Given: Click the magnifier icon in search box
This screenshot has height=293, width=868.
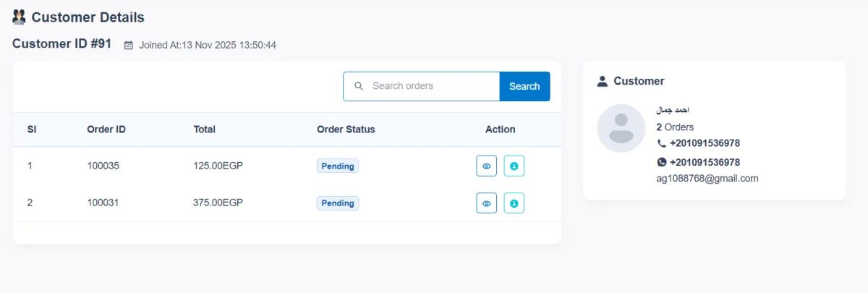Looking at the screenshot, I should [x=359, y=86].
